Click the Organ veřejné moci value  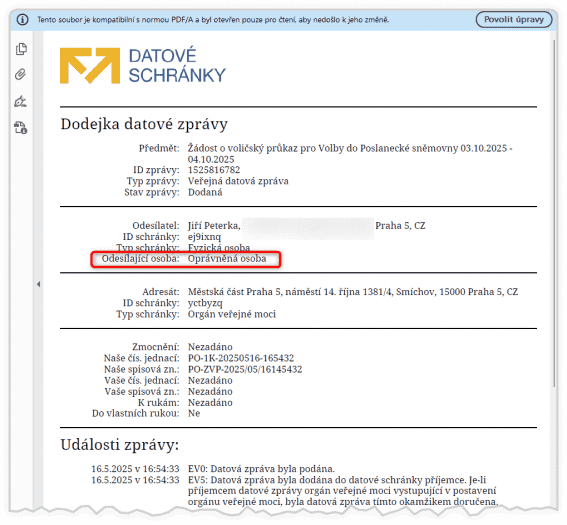[x=232, y=314]
